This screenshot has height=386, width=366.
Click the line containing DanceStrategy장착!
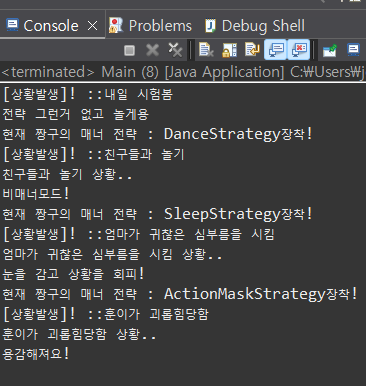coord(157,134)
